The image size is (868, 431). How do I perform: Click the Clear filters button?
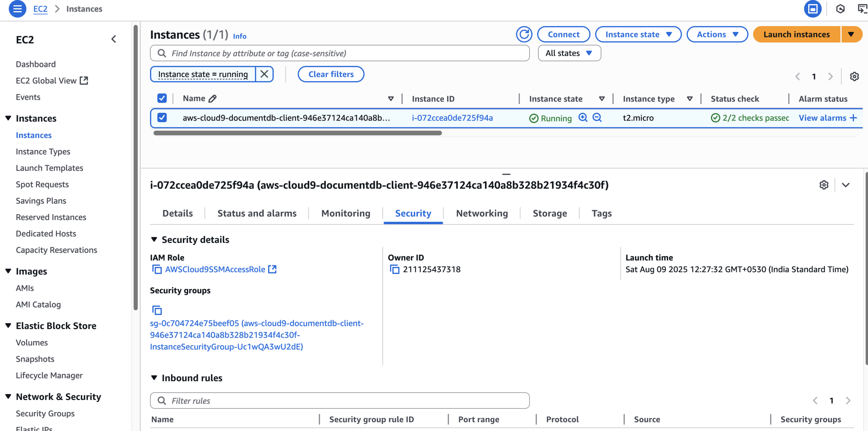click(331, 74)
